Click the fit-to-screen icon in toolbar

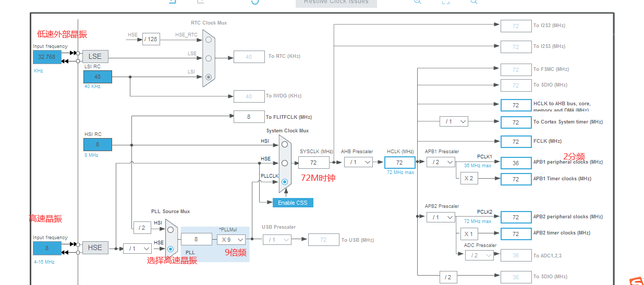[x=446, y=2]
